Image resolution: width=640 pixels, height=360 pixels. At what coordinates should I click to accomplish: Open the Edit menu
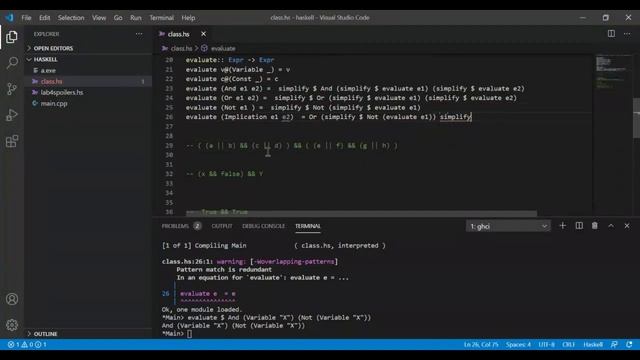tap(44, 18)
